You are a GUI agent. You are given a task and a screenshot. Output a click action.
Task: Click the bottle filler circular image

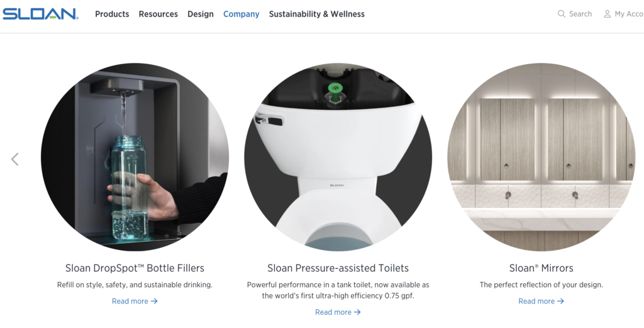pyautogui.click(x=135, y=157)
